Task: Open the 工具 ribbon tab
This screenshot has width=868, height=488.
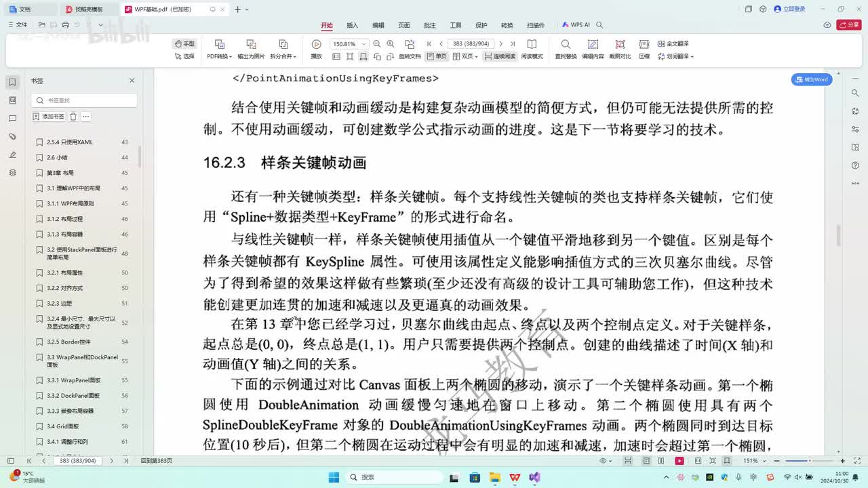Action: coord(456,25)
